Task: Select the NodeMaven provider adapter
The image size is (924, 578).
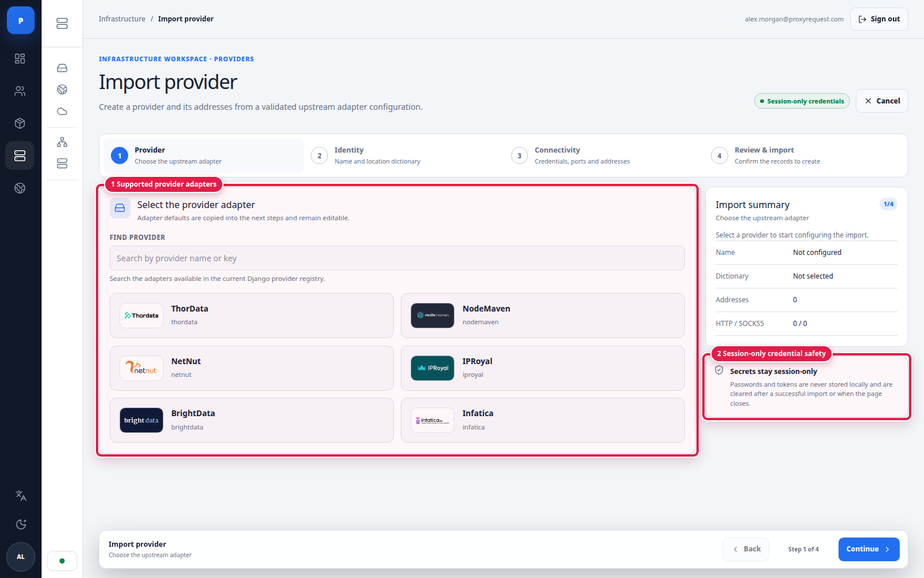Action: point(543,316)
